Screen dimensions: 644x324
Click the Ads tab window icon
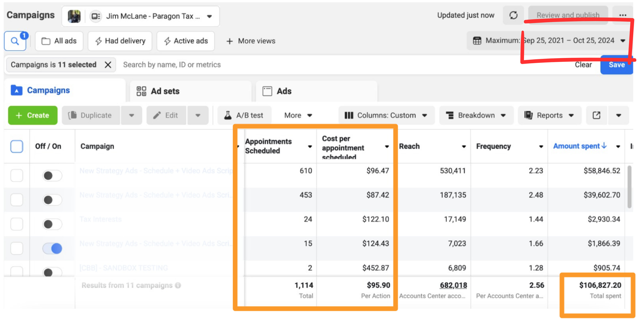[x=267, y=91]
